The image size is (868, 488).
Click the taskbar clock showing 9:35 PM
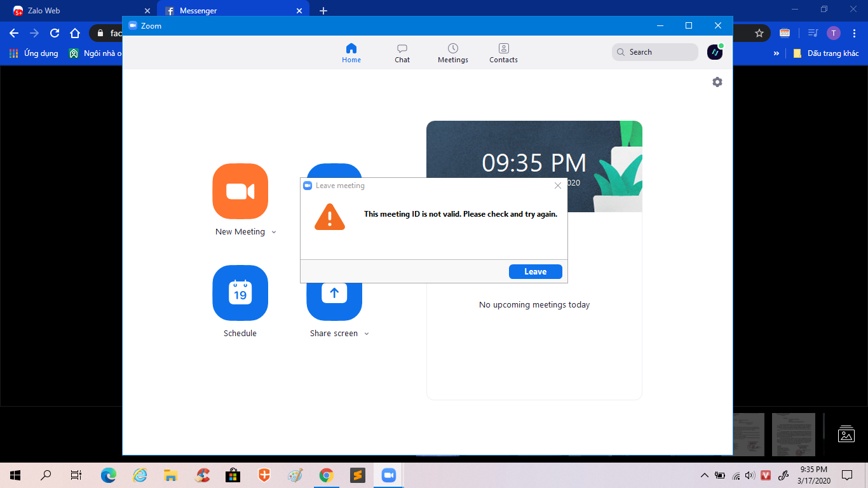click(813, 475)
